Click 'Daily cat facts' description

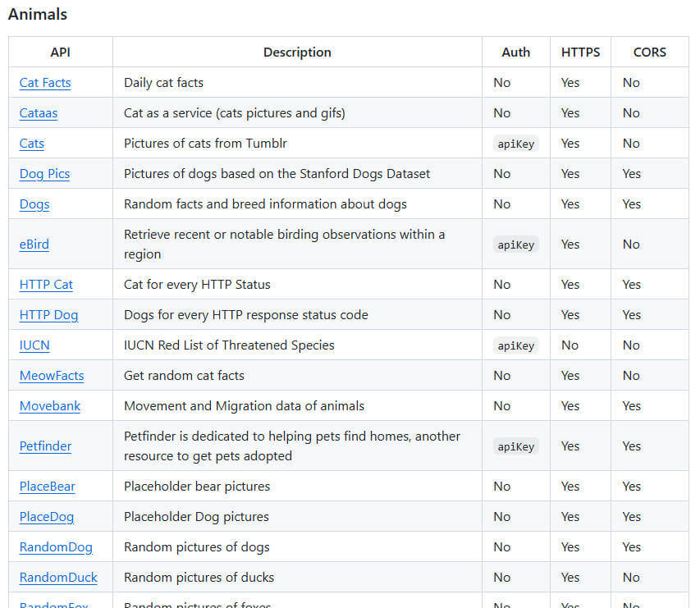coord(163,83)
